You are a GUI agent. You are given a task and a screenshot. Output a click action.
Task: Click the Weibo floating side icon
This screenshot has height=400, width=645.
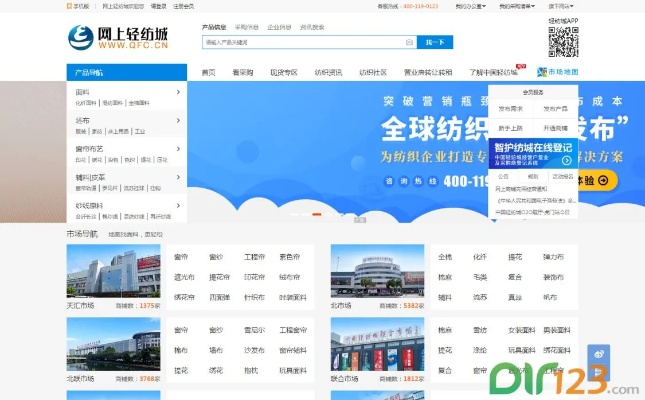[599, 354]
